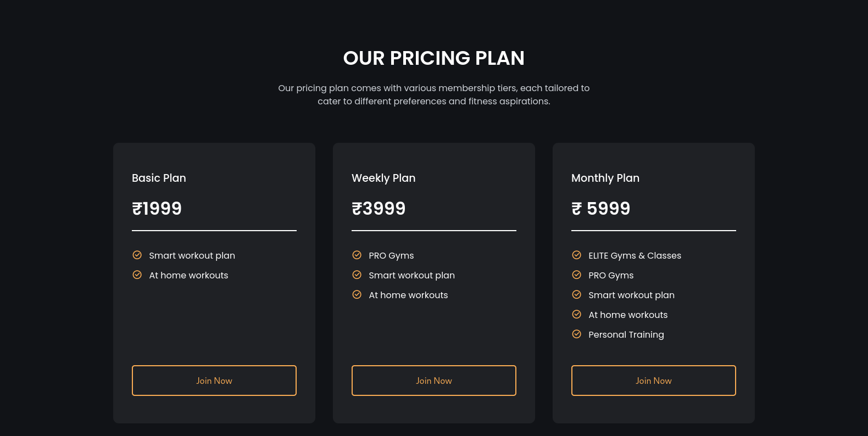Image resolution: width=868 pixels, height=436 pixels.
Task: Click Weekly Plan's Smart workout plan check icon
Action: (x=357, y=275)
